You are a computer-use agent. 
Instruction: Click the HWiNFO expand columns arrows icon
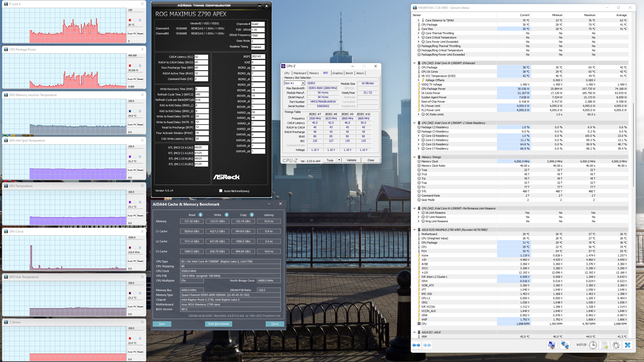[x=417, y=345]
